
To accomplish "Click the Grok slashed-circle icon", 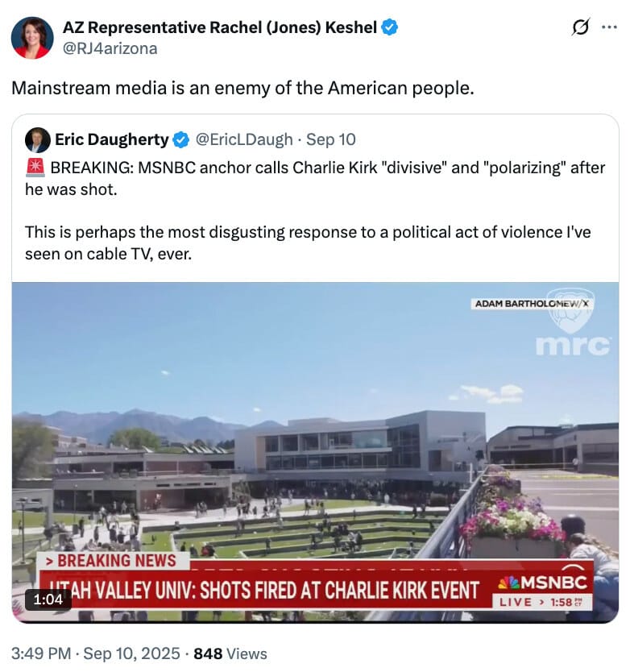I will point(581,27).
